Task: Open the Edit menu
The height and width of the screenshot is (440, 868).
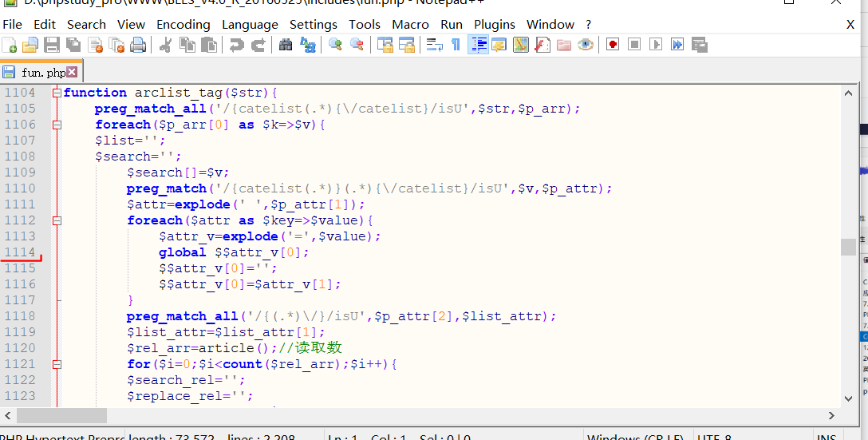Action: [x=45, y=25]
